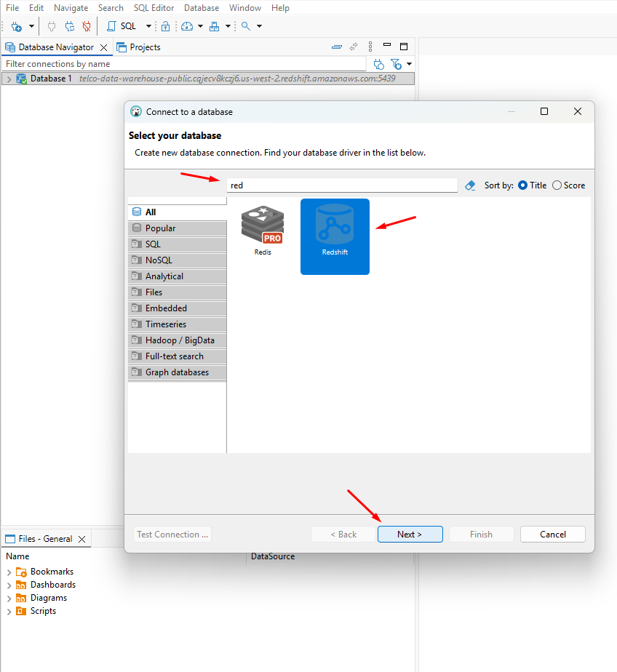
Task: Open the Search menu
Action: click(x=111, y=8)
